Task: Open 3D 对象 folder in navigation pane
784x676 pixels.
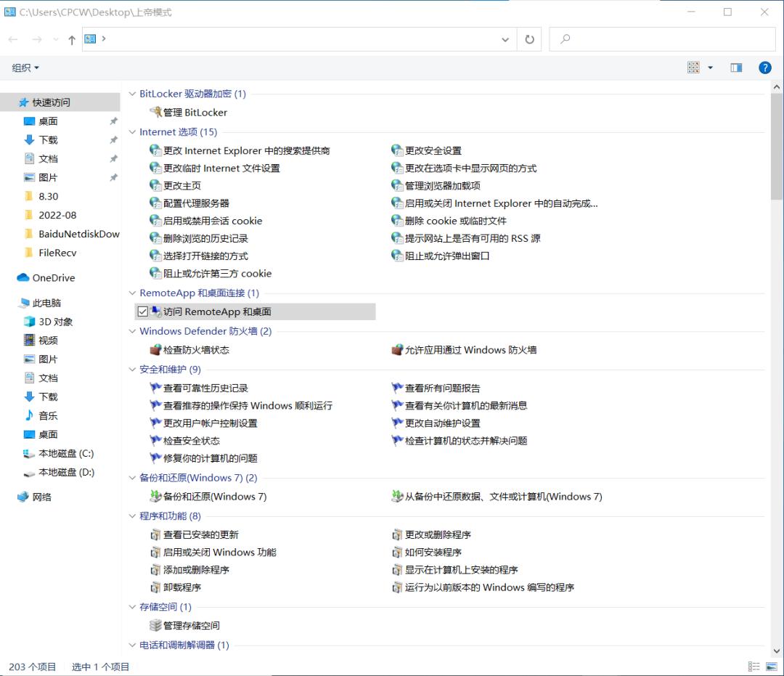Action: [x=55, y=322]
